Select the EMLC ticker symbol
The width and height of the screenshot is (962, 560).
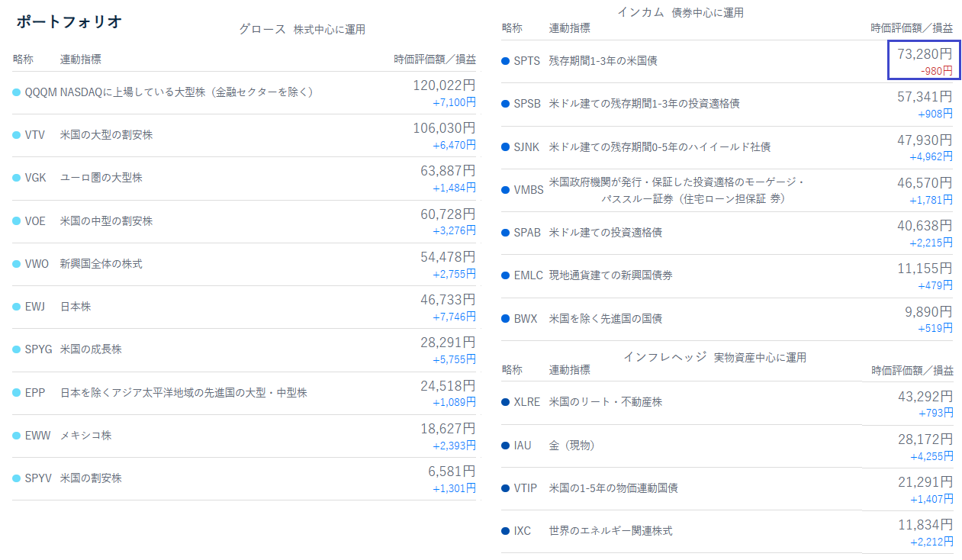click(528, 275)
